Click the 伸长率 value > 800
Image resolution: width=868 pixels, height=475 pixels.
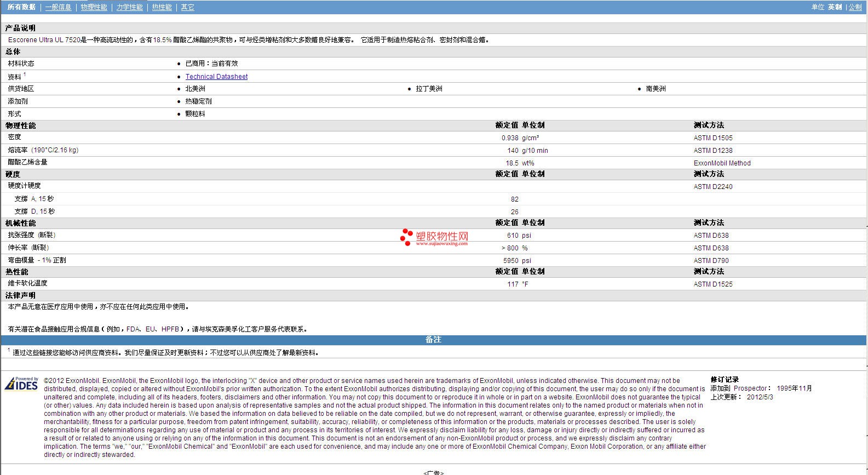pos(510,248)
